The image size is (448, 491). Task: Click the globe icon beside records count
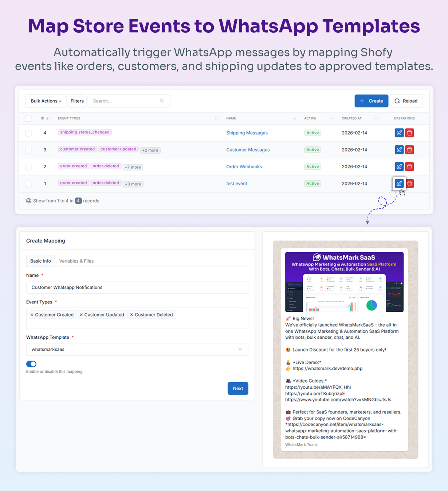coord(28,200)
